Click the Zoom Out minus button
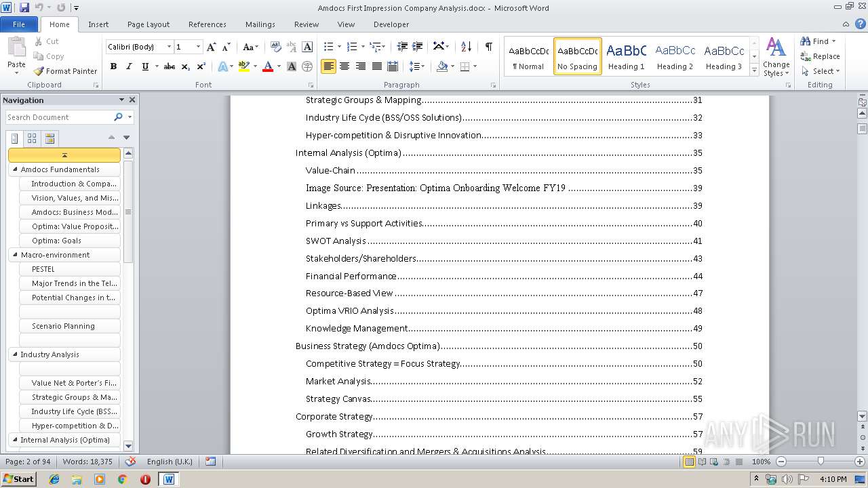Screen dimensions: 868x488 781,462
